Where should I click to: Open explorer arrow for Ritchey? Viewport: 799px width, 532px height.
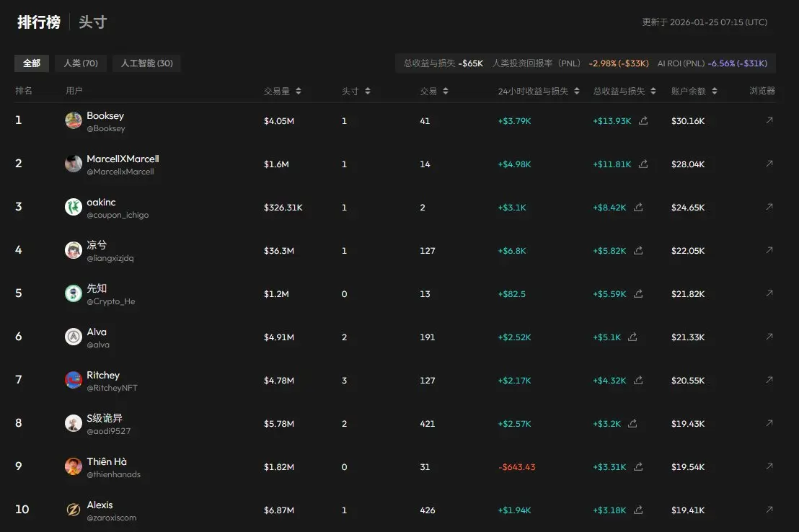(769, 380)
